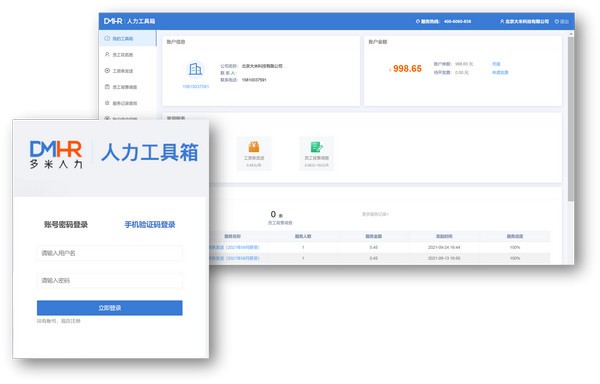Click the orange 工资条发送 service card
600x384 pixels.
[254, 153]
